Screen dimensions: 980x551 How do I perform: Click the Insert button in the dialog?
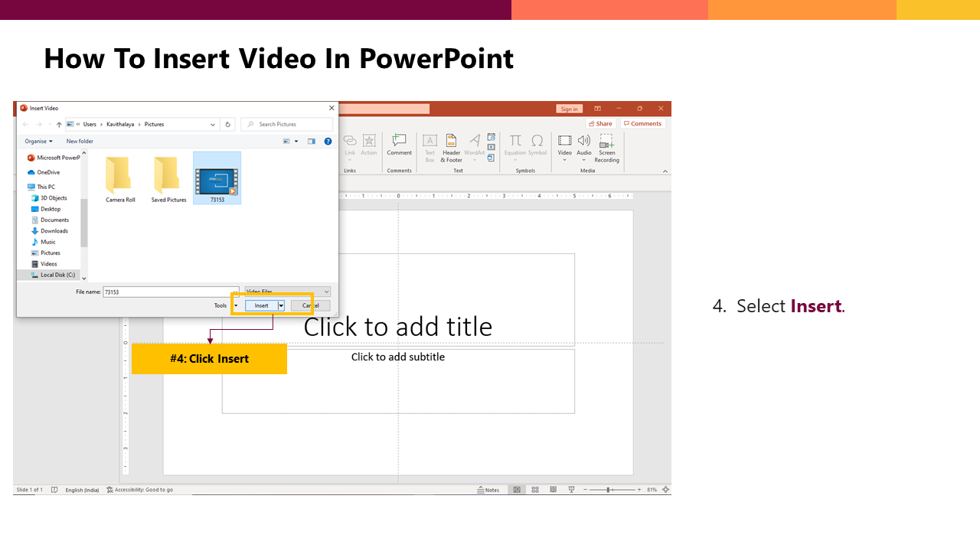point(262,305)
